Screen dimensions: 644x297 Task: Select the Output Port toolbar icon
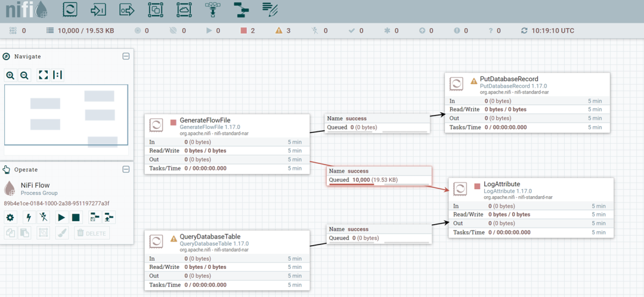coord(127,10)
